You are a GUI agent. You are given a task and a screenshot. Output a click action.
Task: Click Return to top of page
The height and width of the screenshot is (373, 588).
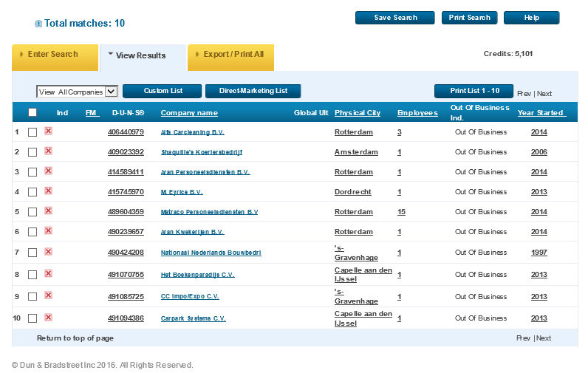click(75, 338)
